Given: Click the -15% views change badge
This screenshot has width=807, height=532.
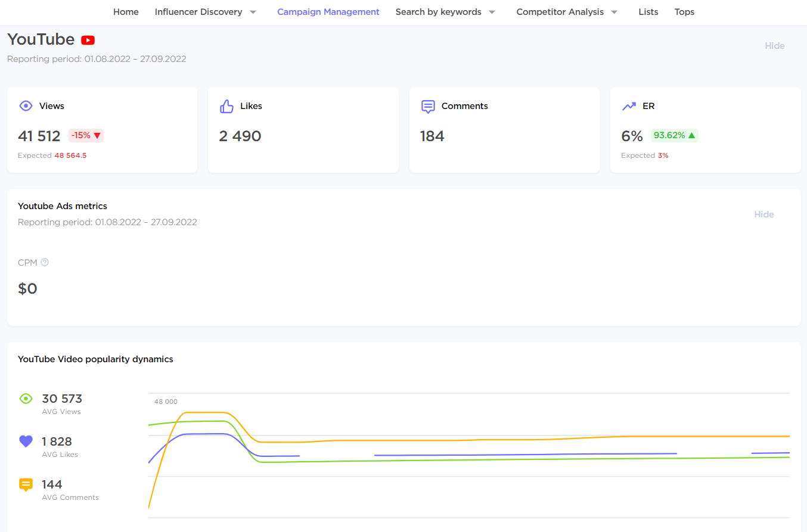Looking at the screenshot, I should click(86, 135).
